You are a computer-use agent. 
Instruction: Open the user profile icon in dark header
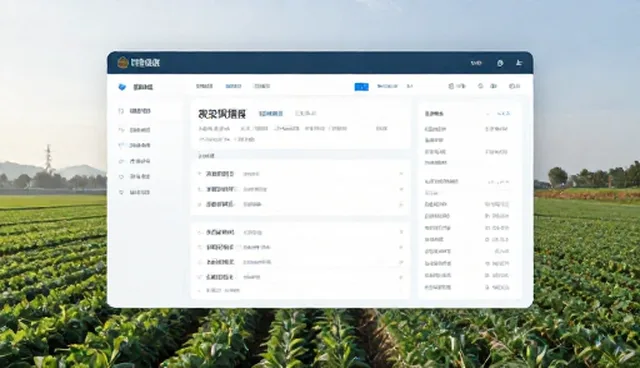(x=519, y=63)
